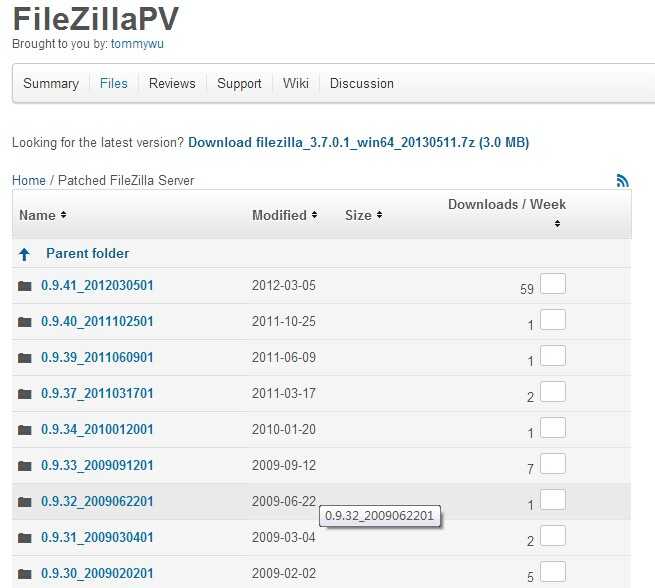Tick the box in the 0.9.32_2009062201 row
The image size is (655, 588).
[553, 499]
